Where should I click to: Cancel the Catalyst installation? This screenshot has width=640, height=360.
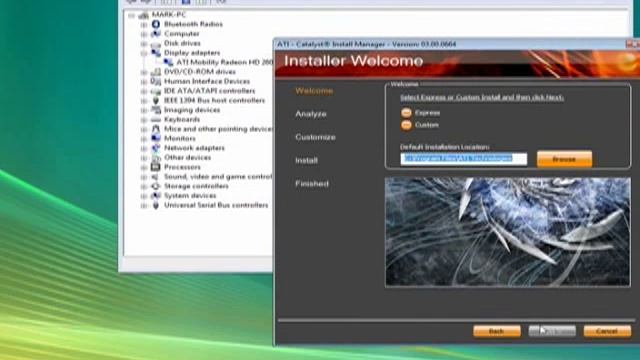[x=607, y=331]
